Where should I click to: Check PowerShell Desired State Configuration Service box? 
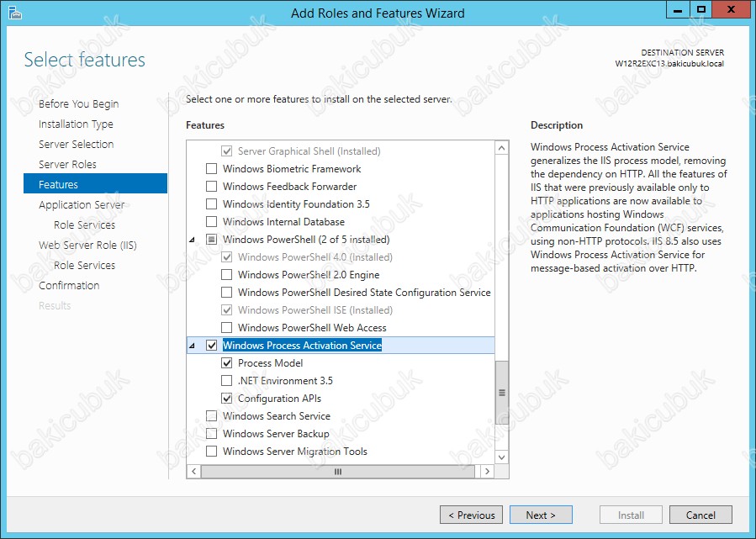[226, 293]
